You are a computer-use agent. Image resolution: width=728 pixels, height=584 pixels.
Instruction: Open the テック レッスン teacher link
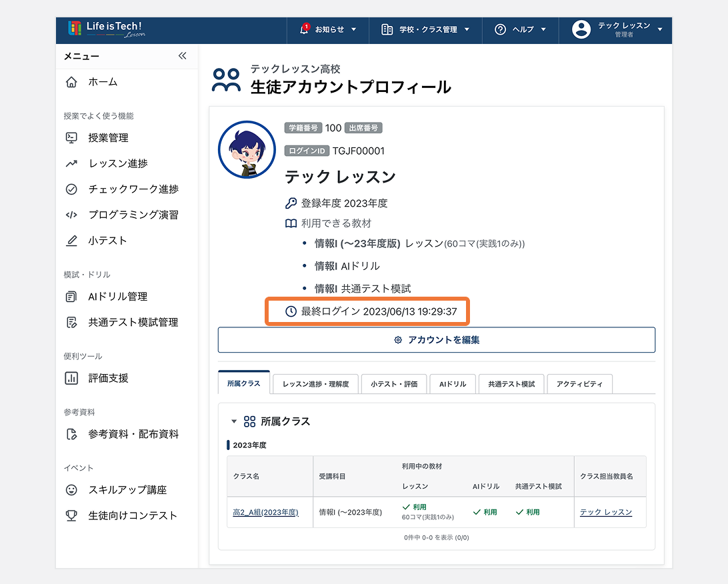pyautogui.click(x=606, y=512)
